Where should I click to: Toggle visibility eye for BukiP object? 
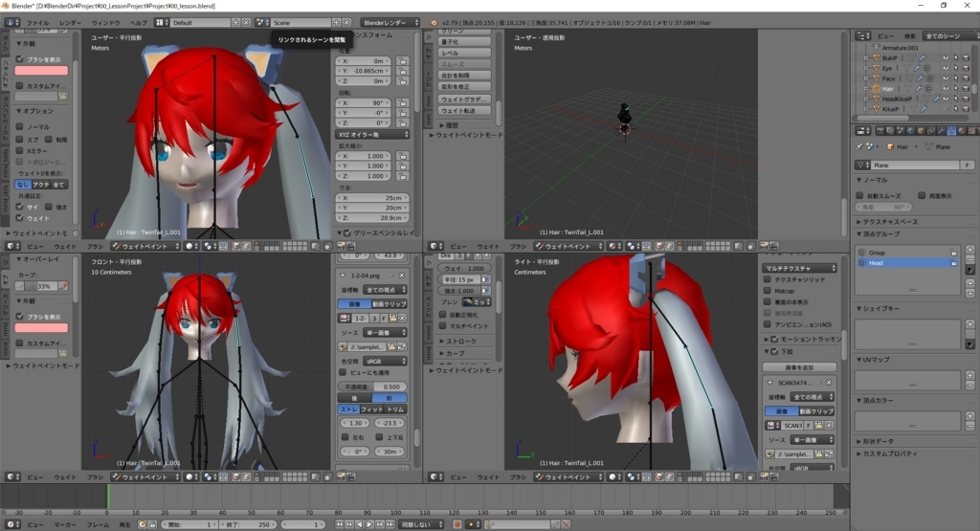pos(945,58)
